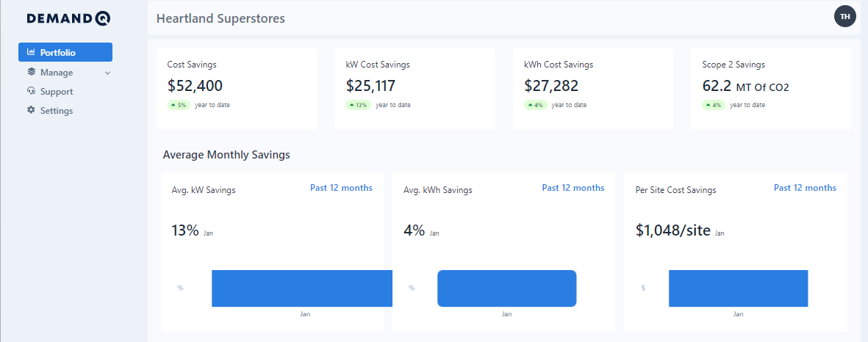Click the kW Cost Savings card label
This screenshot has width=868, height=342.
tap(378, 65)
